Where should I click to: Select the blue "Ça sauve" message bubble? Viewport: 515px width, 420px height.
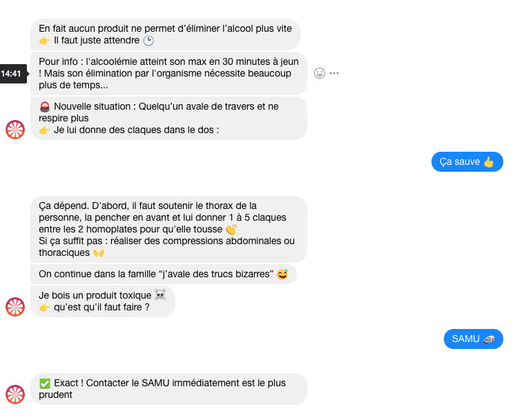click(x=467, y=162)
